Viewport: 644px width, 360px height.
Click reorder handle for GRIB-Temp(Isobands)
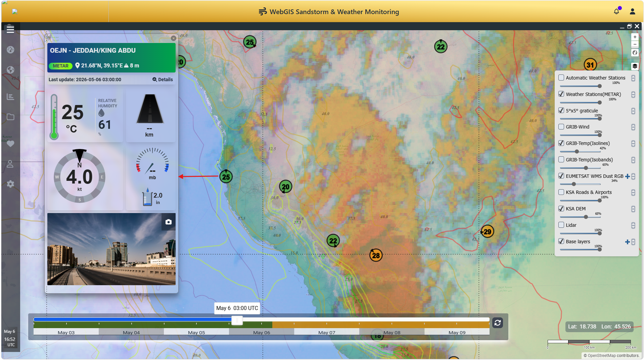tap(633, 160)
